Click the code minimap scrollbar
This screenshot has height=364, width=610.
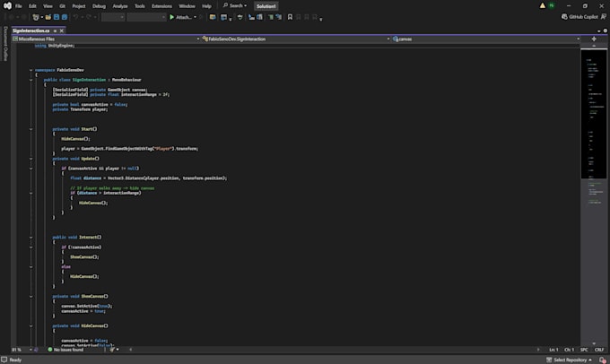coord(594,195)
